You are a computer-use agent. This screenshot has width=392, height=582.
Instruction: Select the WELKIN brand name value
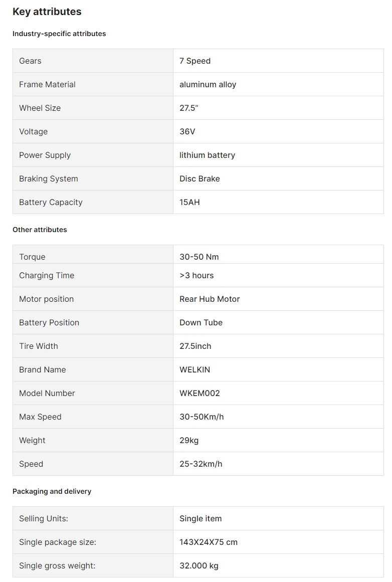(194, 369)
